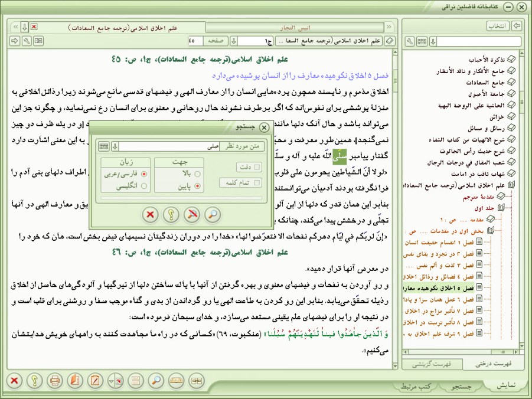Viewport: 532px width, 399px height.
Task: Open the book title combo box in the reader toolbar
Action: pyautogui.click(x=329, y=41)
